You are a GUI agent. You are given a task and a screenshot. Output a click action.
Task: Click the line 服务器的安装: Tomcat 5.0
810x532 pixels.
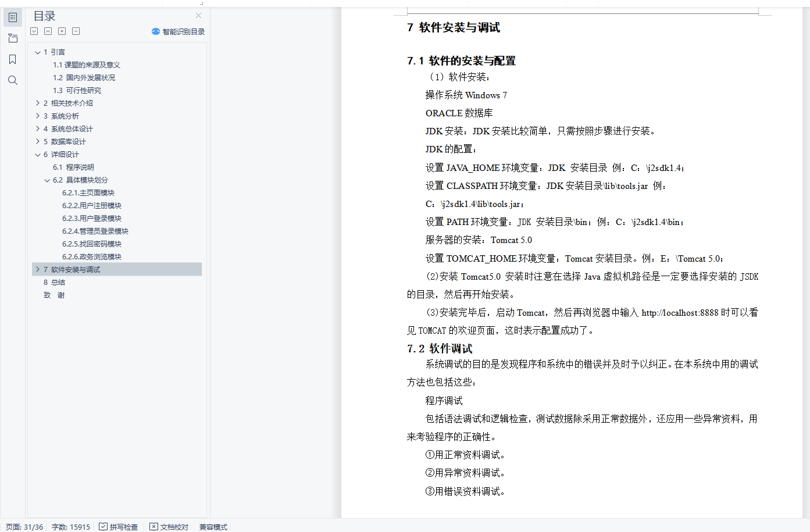coord(479,240)
